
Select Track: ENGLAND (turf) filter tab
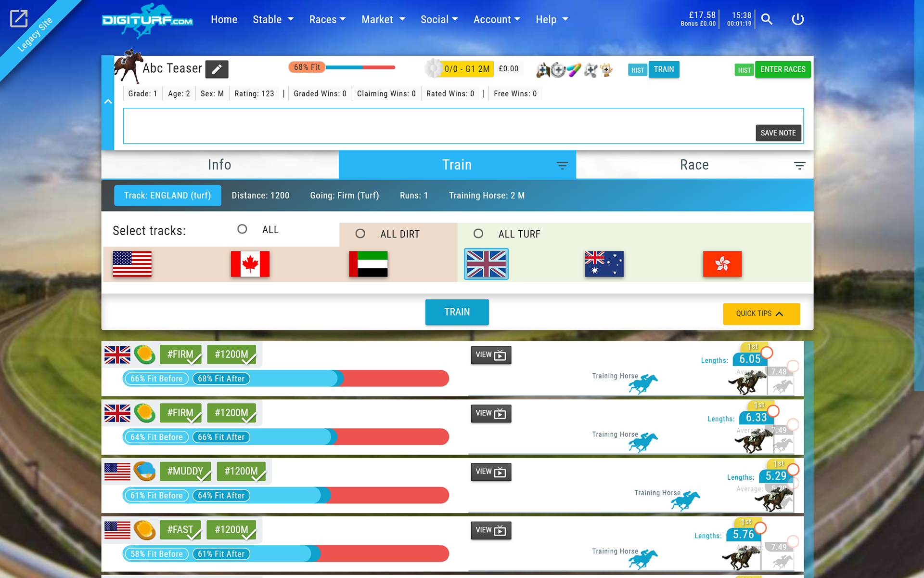[x=167, y=196]
